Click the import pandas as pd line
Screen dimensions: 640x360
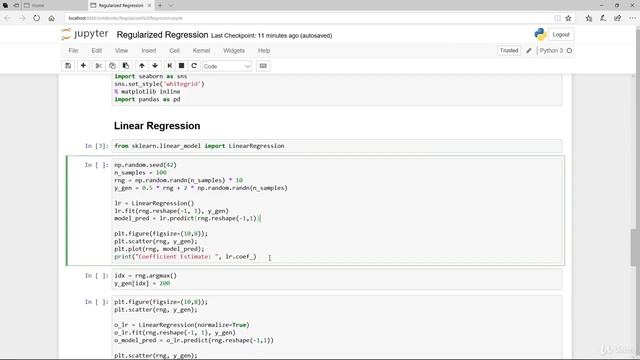click(x=147, y=99)
